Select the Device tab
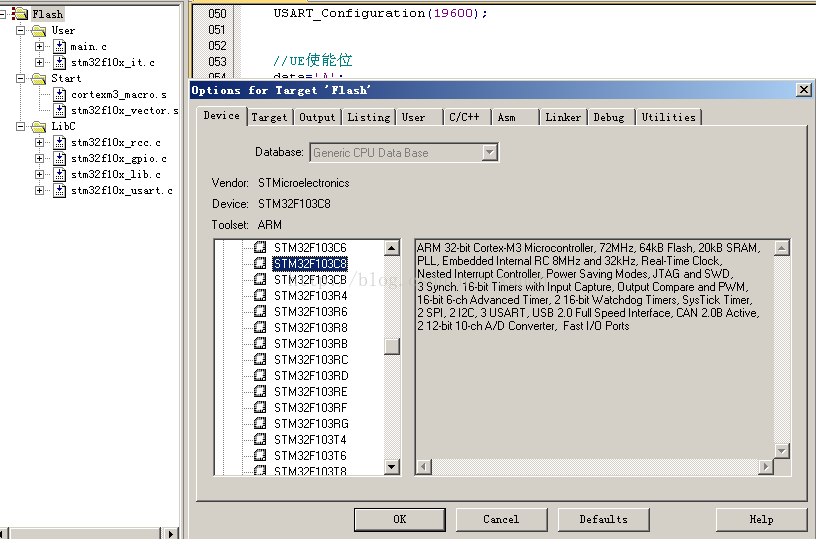Screen dimensions: 816x539 [222, 116]
